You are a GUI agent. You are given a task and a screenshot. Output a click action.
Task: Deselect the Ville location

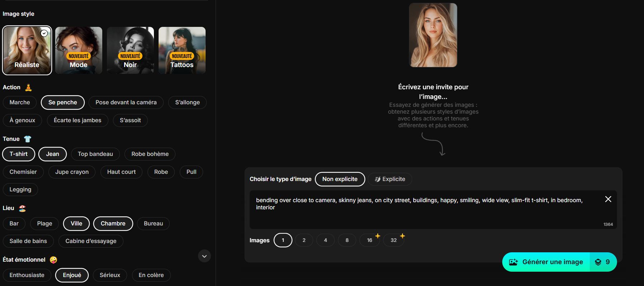tap(76, 224)
